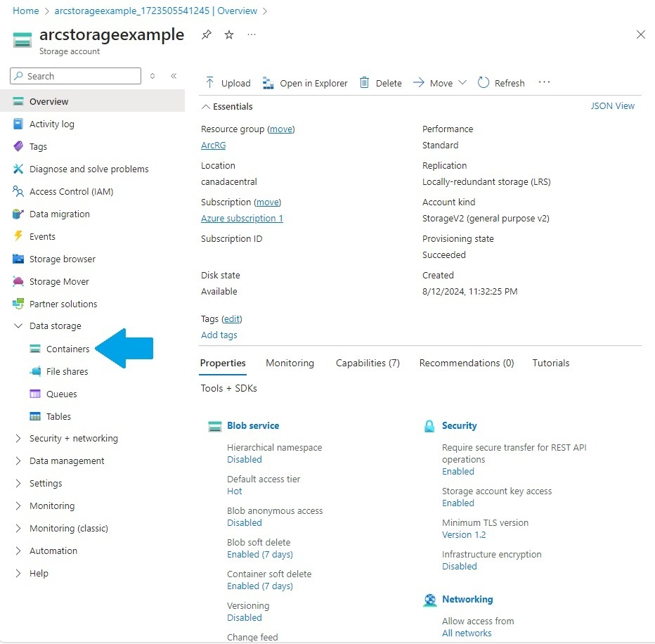Viewport: 655px width, 644px height.
Task: Open the Move dropdown arrow
Action: pyautogui.click(x=462, y=82)
